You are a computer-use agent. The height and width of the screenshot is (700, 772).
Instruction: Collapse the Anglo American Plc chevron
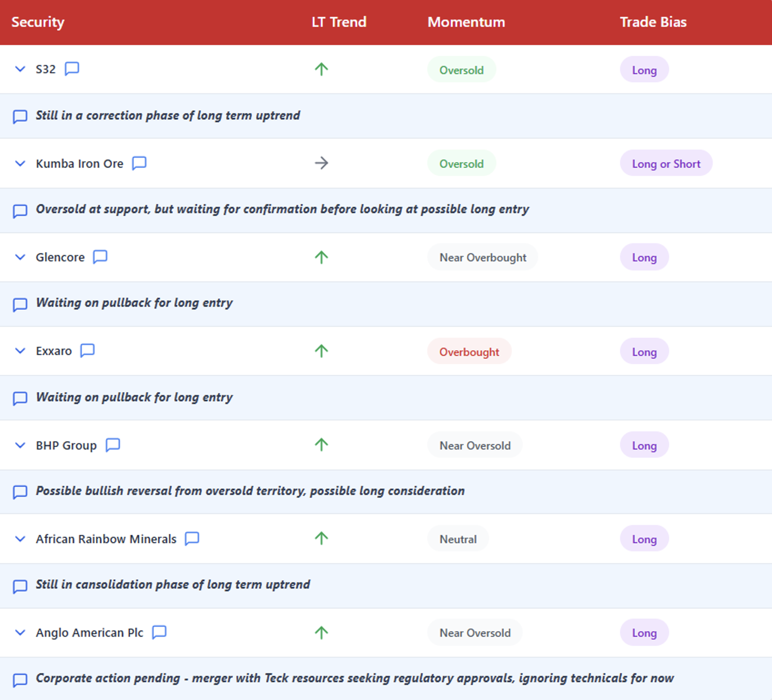20,633
